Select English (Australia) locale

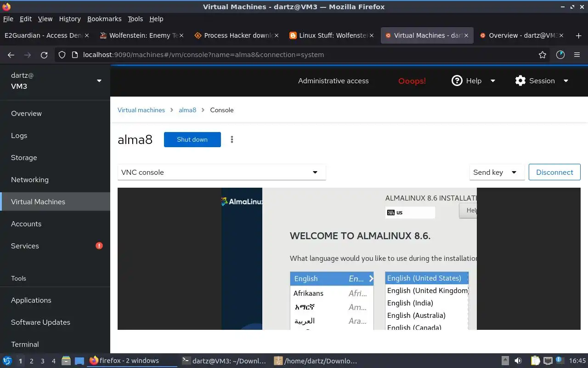point(427,315)
